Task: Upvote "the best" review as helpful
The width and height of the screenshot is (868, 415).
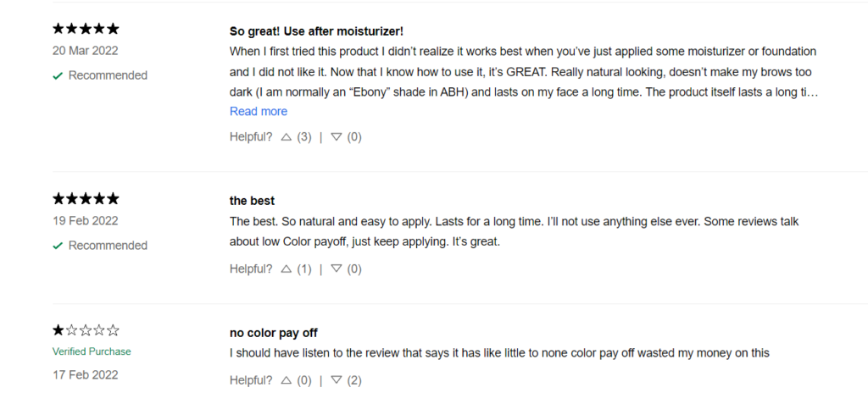Action: (x=287, y=269)
